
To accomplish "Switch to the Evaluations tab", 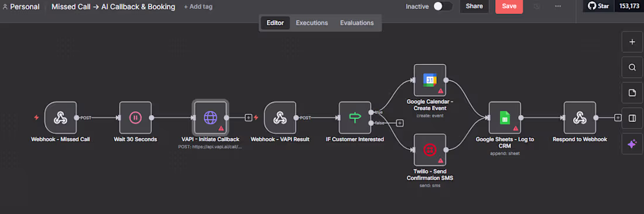I will pos(357,23).
